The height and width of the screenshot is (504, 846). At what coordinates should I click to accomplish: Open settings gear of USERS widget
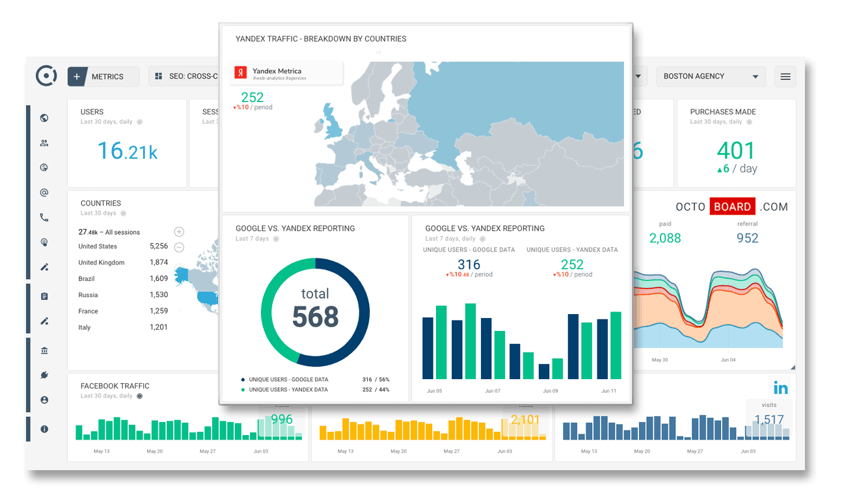click(x=139, y=122)
